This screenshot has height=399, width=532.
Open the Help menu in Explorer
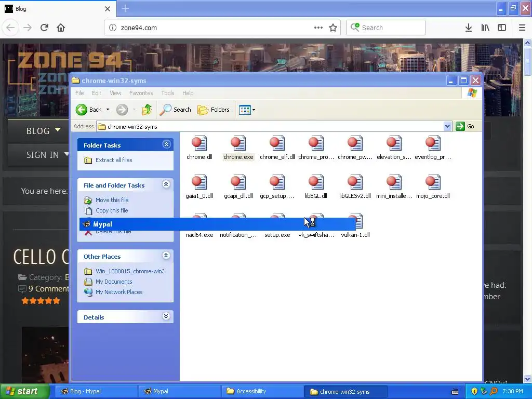tap(188, 93)
